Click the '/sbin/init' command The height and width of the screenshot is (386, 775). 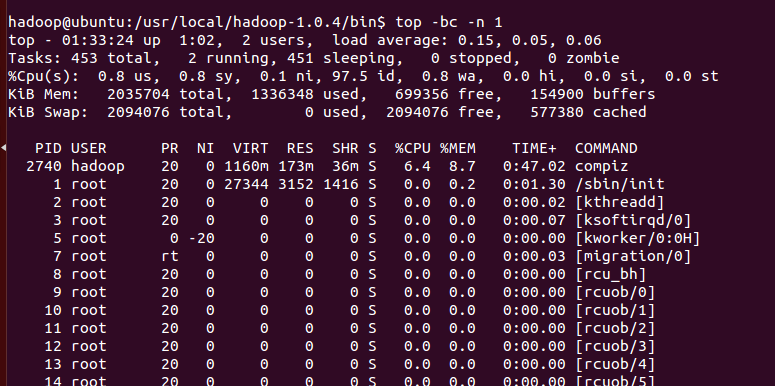click(x=620, y=184)
